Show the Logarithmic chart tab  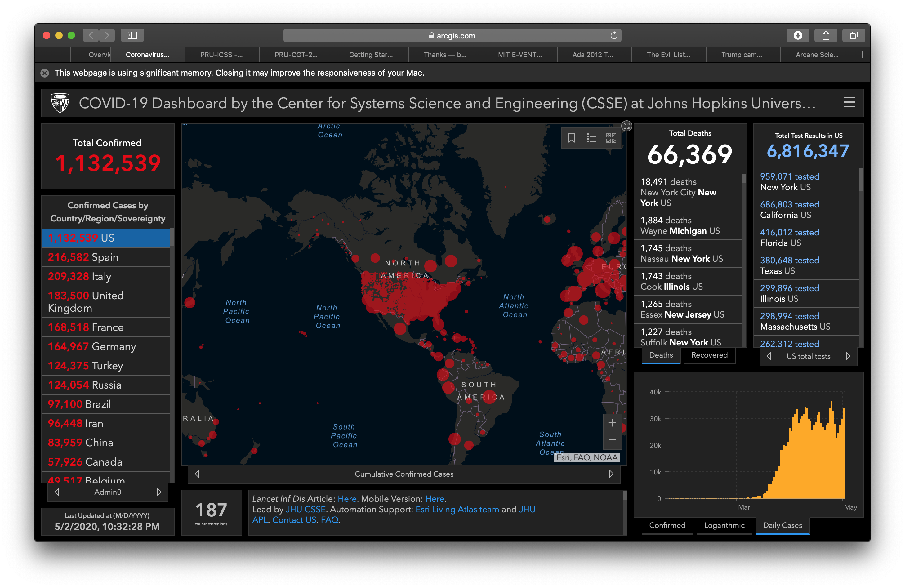click(x=724, y=525)
